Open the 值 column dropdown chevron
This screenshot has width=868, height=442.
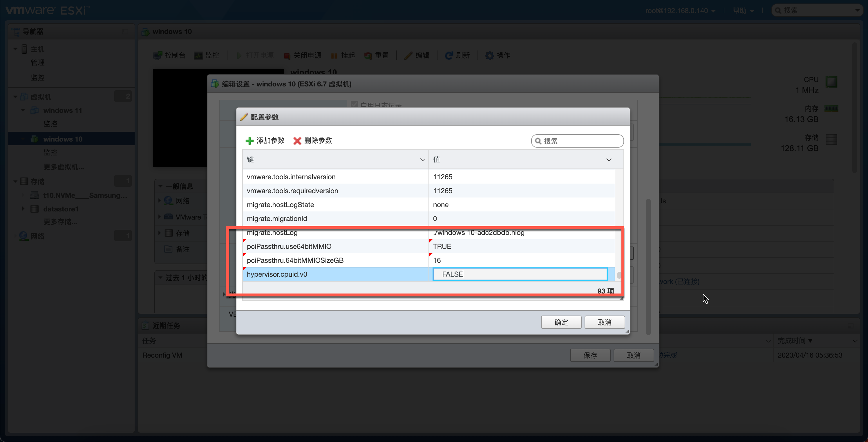[609, 160]
